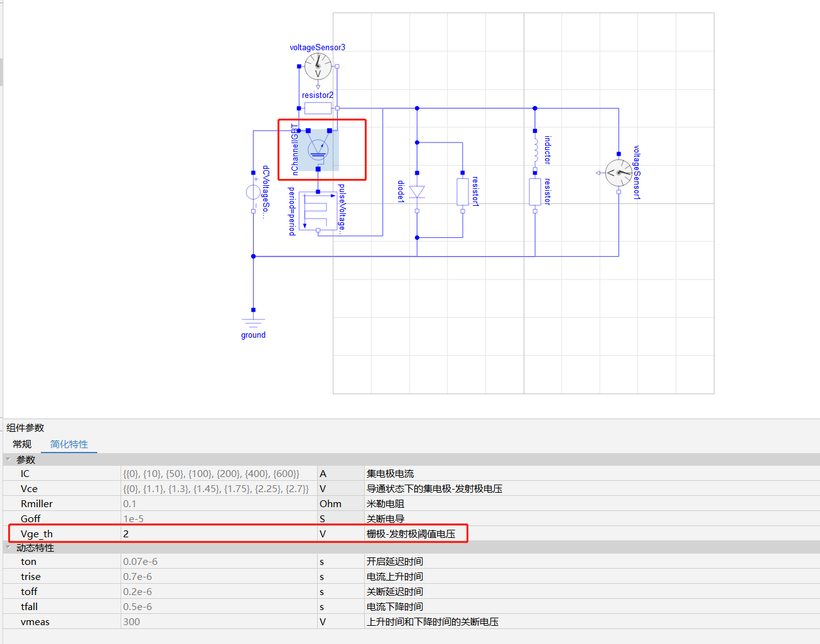This screenshot has height=644, width=820.
Task: Collapse the 参数 parameter group
Action: pos(8,459)
